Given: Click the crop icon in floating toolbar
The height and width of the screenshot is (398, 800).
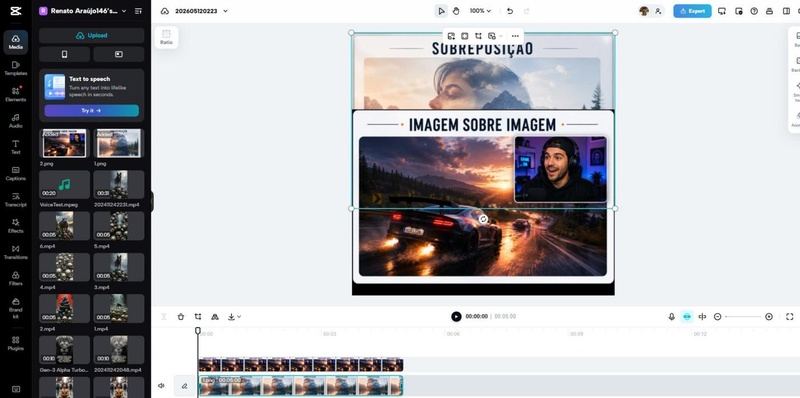Looking at the screenshot, I should [x=478, y=36].
